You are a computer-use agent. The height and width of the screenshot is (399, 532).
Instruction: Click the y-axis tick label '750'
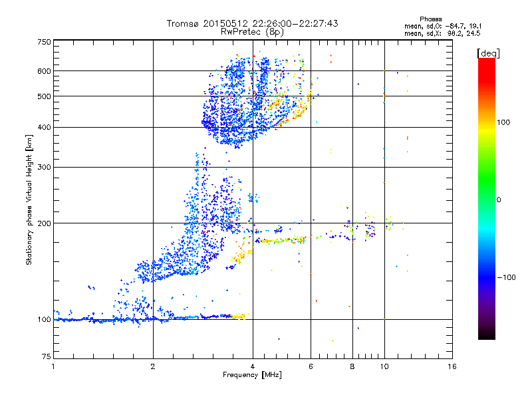45,42
